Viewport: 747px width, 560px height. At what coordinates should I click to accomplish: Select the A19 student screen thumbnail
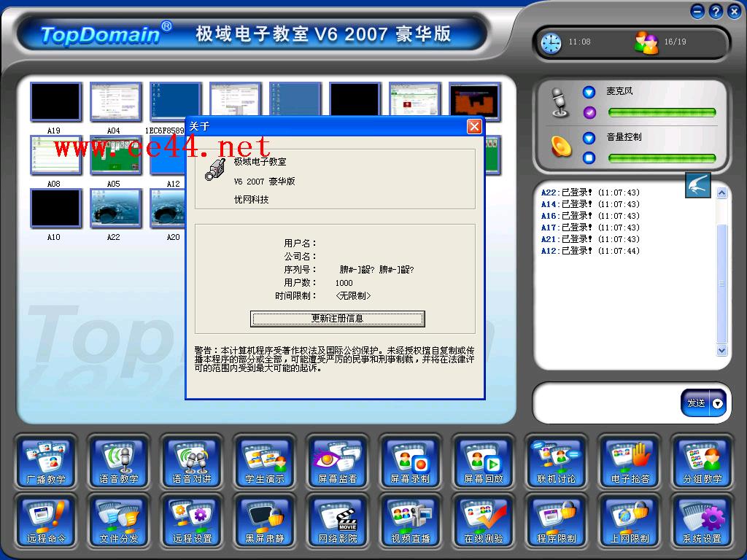(x=55, y=102)
